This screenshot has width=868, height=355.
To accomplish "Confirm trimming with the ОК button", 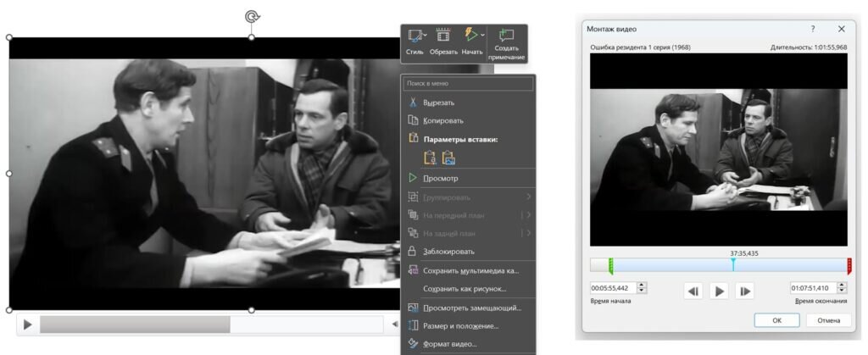I will pos(776,320).
